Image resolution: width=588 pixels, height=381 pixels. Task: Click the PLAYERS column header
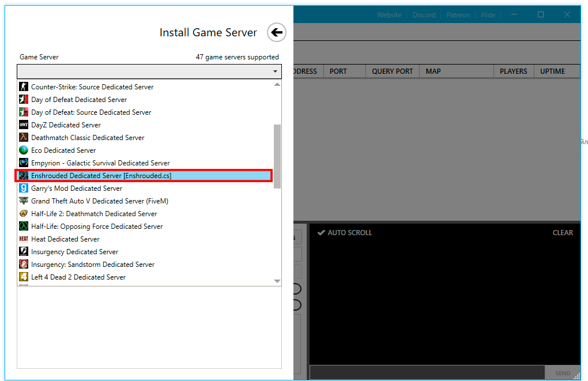[x=513, y=71]
